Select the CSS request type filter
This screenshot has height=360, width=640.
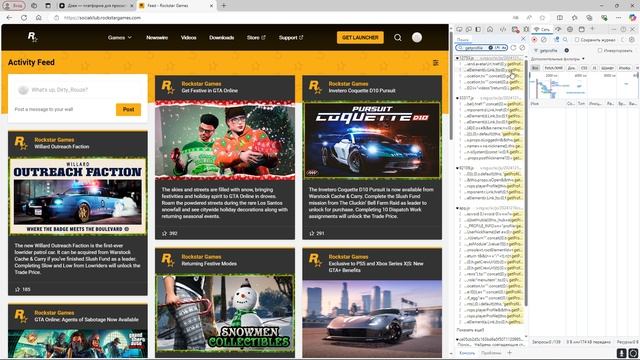(584, 68)
